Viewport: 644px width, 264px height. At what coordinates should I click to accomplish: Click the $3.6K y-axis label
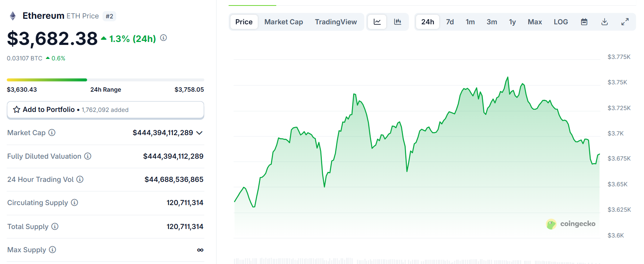(x=616, y=235)
